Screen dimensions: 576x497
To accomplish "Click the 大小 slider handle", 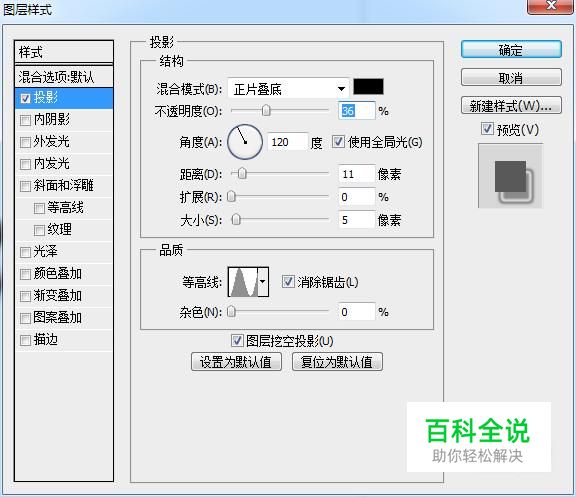I will 236,220.
